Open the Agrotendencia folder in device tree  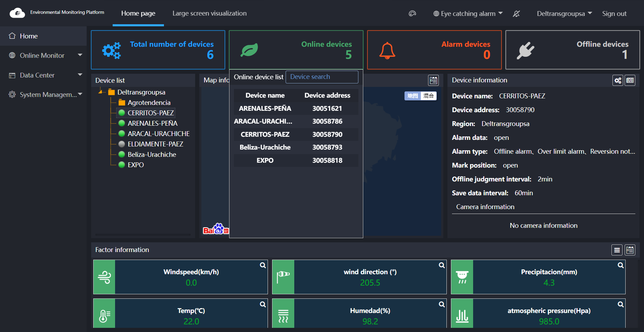[149, 102]
